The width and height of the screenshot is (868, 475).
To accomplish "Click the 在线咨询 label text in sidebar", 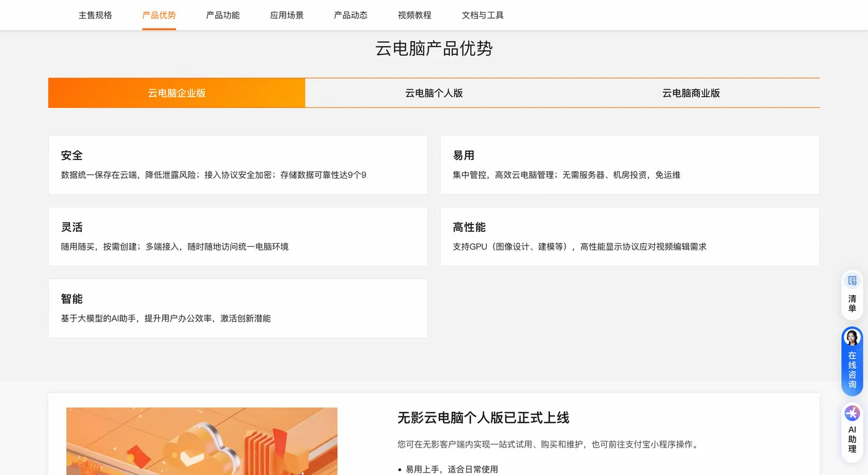I will point(852,370).
